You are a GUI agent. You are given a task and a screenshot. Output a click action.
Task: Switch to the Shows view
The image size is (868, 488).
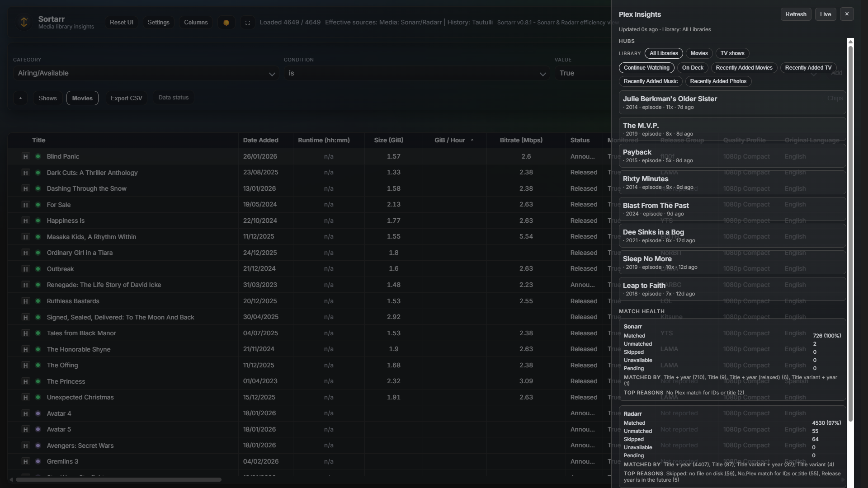pyautogui.click(x=47, y=98)
